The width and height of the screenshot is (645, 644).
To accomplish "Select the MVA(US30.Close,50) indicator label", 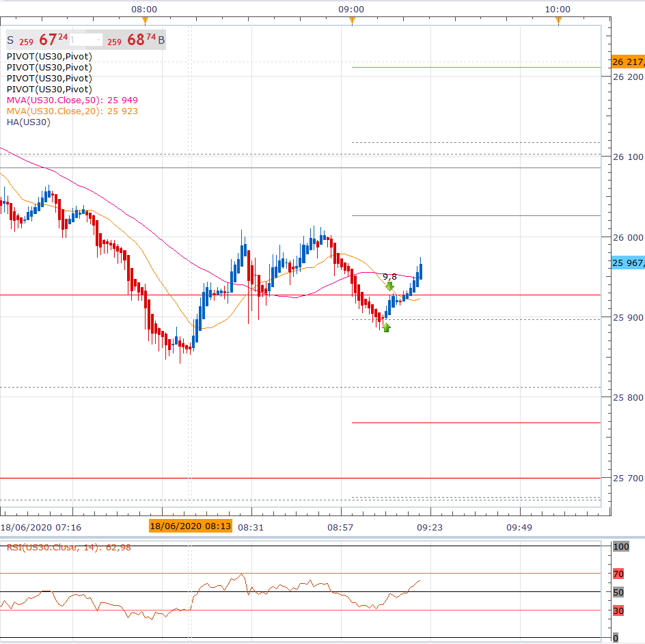I will coord(72,100).
